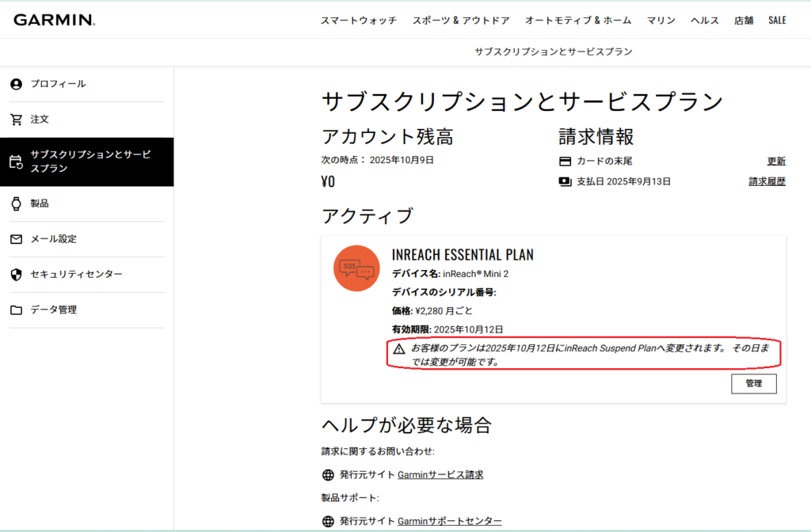Click the shopping cart orders icon
The image size is (811, 532).
coord(16,120)
